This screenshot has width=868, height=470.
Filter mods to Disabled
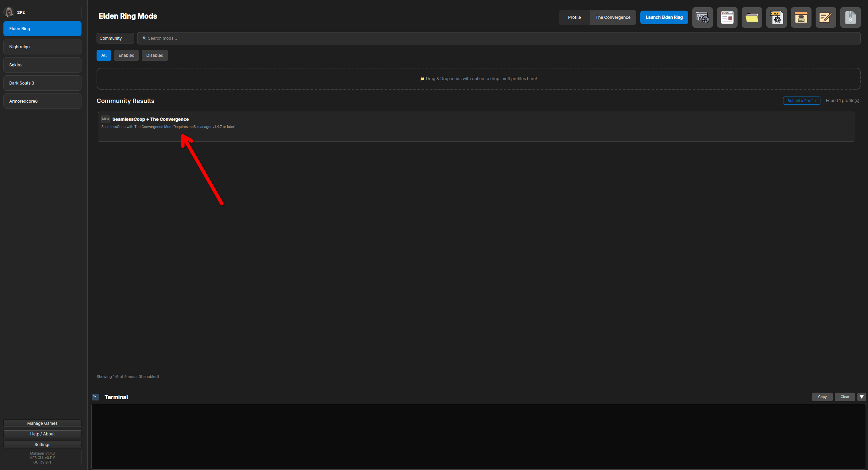click(155, 55)
